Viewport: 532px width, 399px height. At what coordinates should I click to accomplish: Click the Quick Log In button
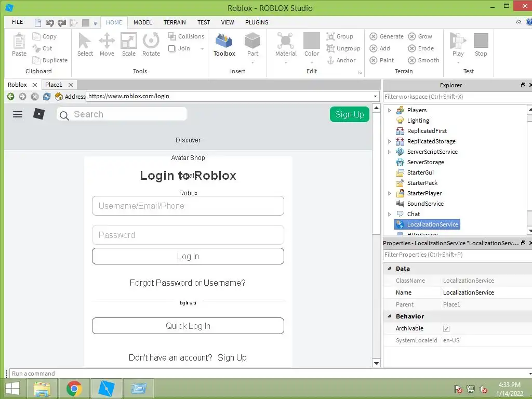click(x=188, y=326)
